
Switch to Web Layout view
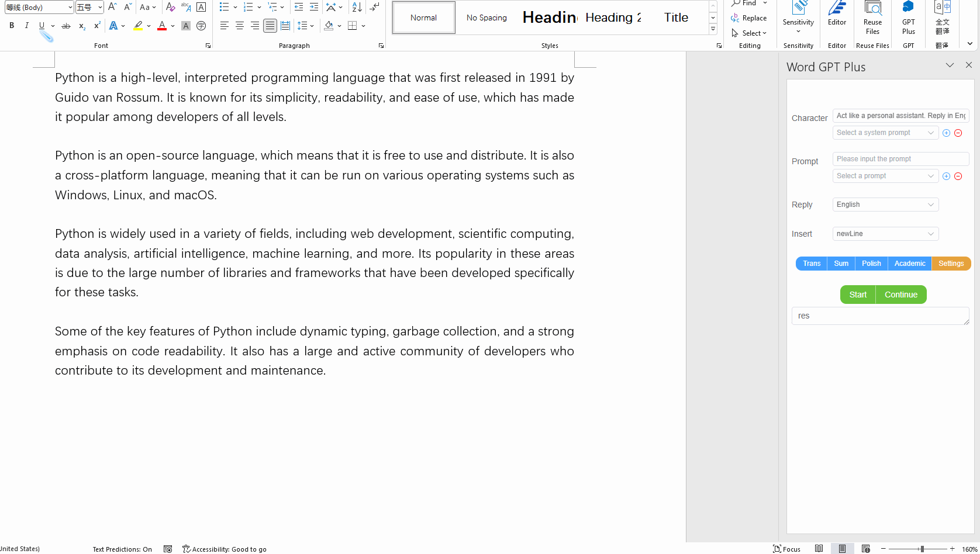(866, 549)
